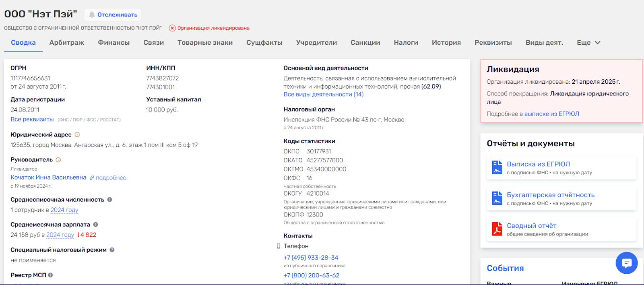The height and width of the screenshot is (285, 644).
Task: Open the Финансы tab
Action: (114, 43)
